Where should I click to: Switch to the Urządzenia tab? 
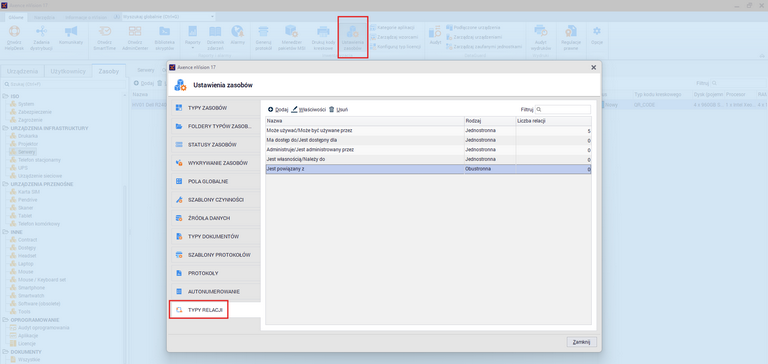pyautogui.click(x=23, y=71)
